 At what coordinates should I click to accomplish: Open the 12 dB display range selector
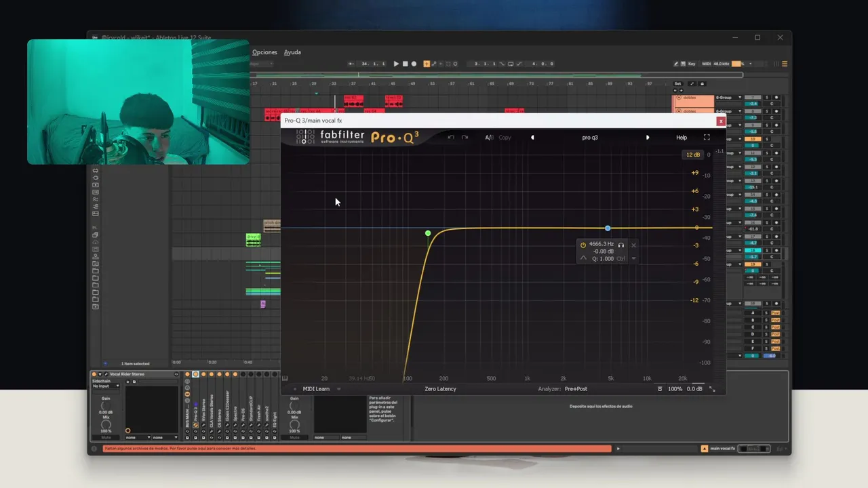[692, 155]
